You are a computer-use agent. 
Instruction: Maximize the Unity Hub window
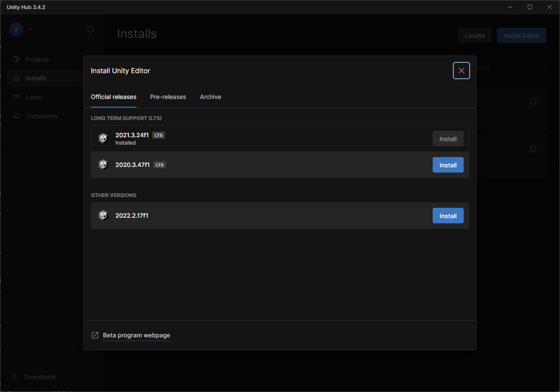[530, 7]
